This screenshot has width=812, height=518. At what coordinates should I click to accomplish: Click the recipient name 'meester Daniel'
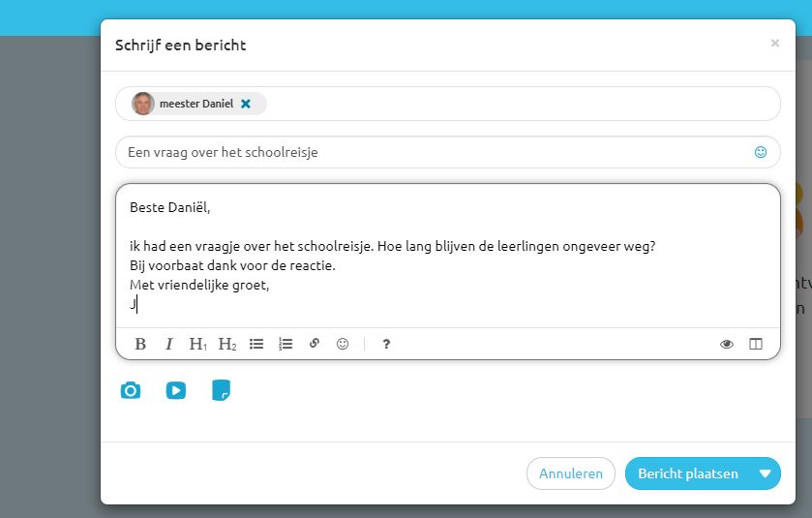click(x=196, y=104)
